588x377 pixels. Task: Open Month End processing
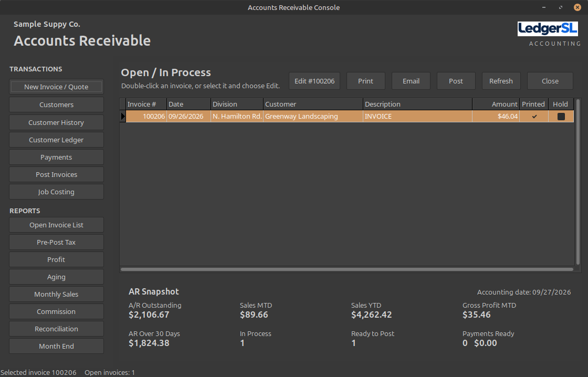[56, 346]
